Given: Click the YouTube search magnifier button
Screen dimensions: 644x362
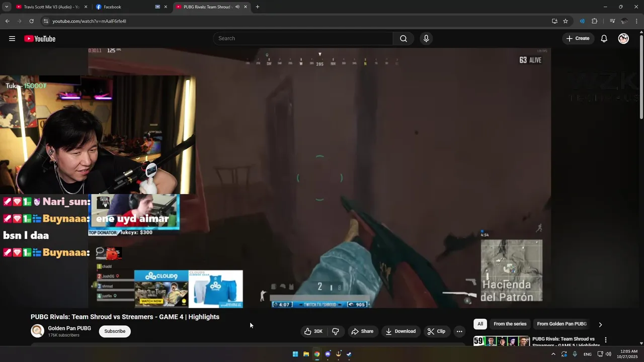Looking at the screenshot, I should 404,39.
